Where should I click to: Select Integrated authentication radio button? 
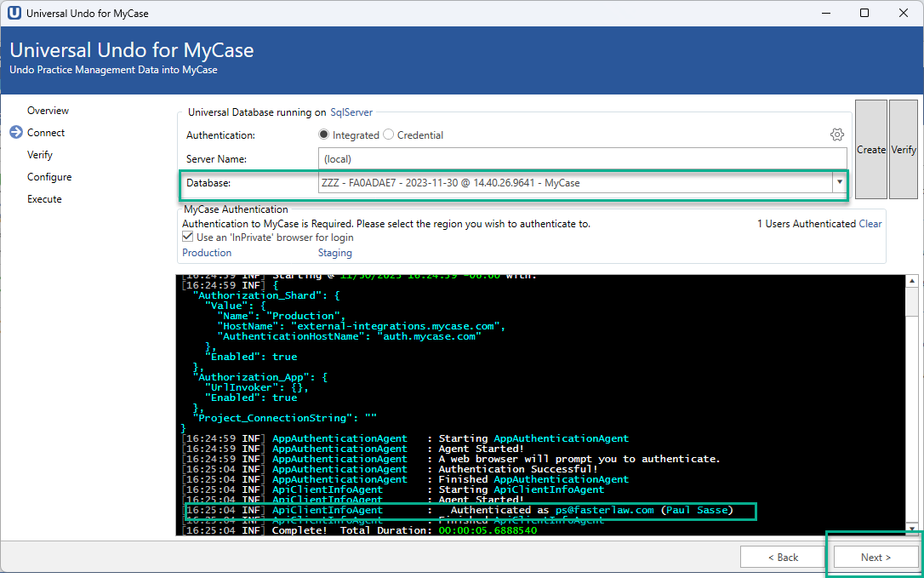coord(323,134)
